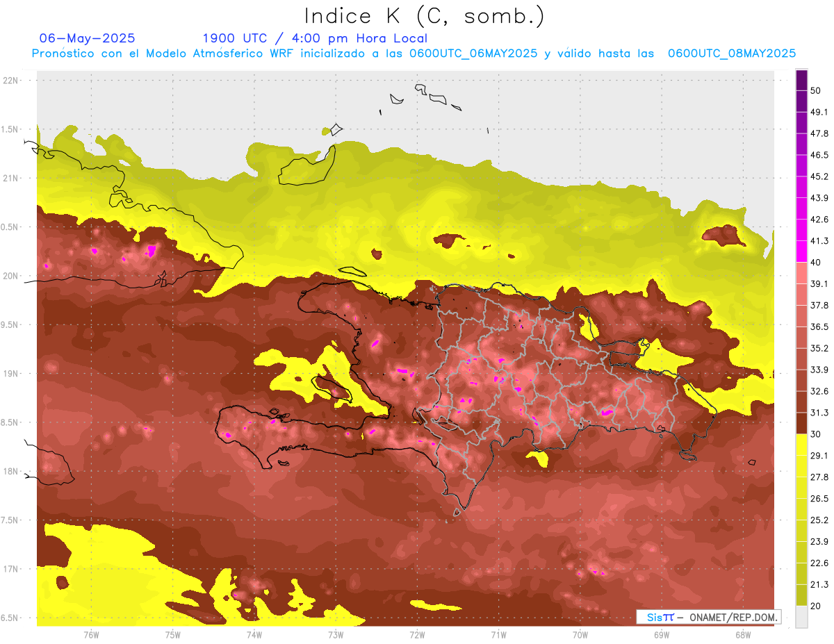834x644 pixels.
Task: Click the "Indice K (C, somb.)" title
Action: pyautogui.click(x=424, y=17)
